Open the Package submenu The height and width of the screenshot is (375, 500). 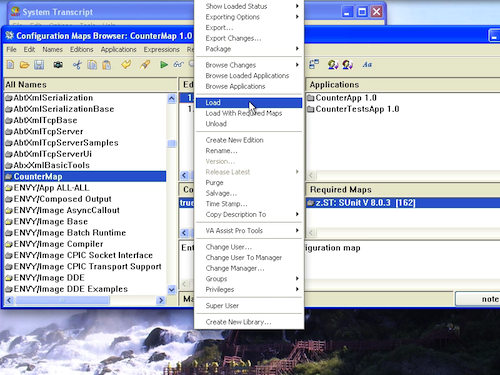[x=249, y=49]
